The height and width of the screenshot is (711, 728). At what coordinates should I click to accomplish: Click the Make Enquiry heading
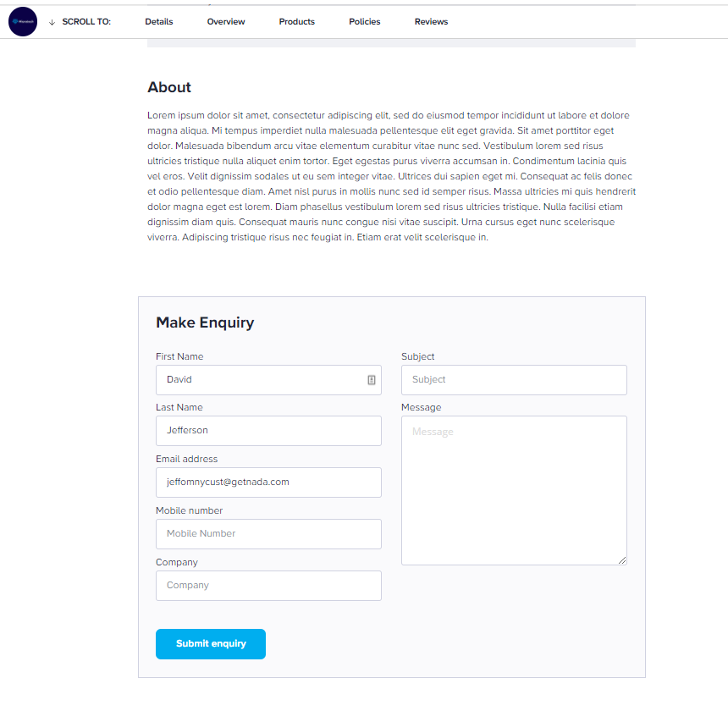click(205, 322)
